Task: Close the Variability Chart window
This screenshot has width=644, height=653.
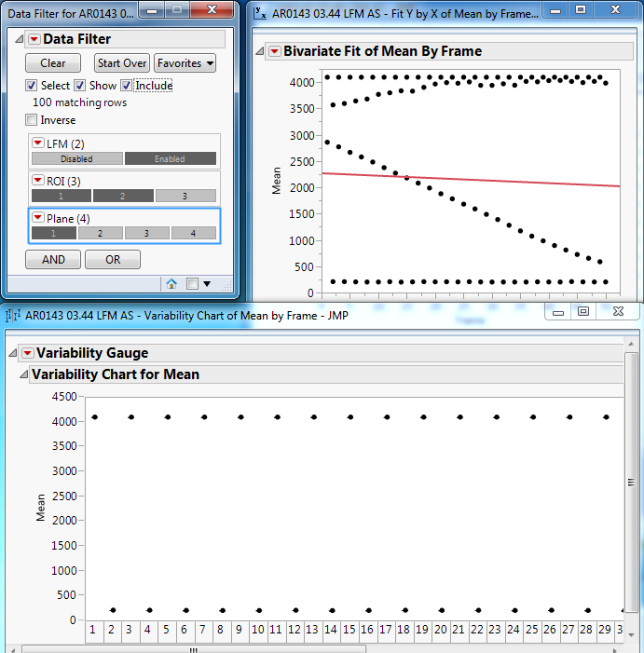Action: pos(619,311)
